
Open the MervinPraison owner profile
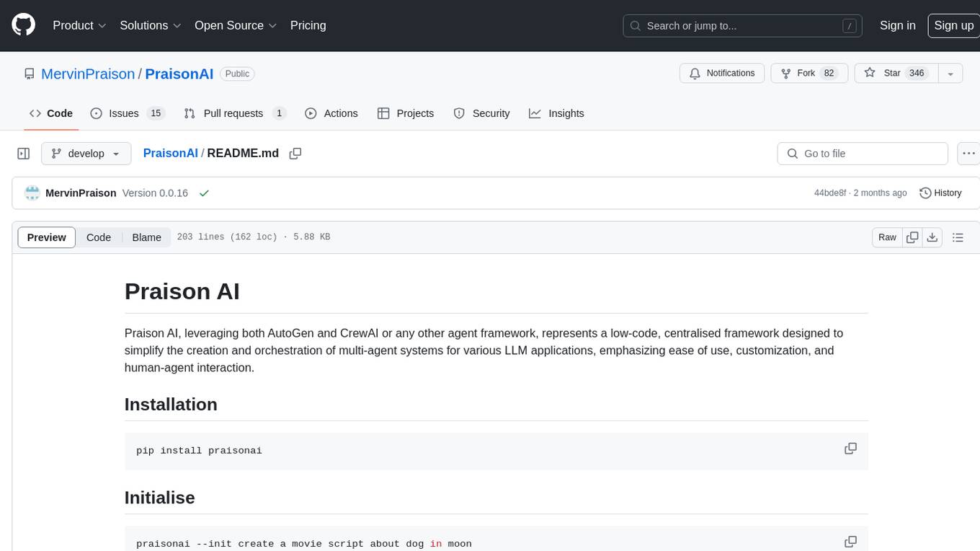pos(88,74)
